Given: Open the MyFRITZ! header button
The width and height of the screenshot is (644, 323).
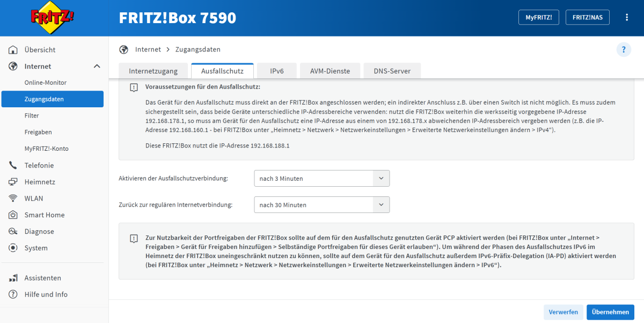Looking at the screenshot, I should (x=538, y=17).
